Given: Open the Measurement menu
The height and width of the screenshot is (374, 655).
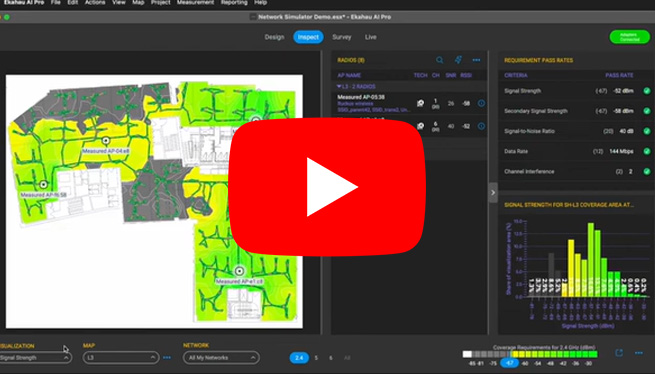Looking at the screenshot, I should [x=195, y=3].
